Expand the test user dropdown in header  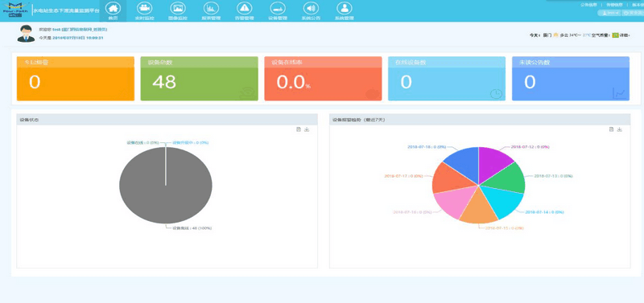click(609, 13)
